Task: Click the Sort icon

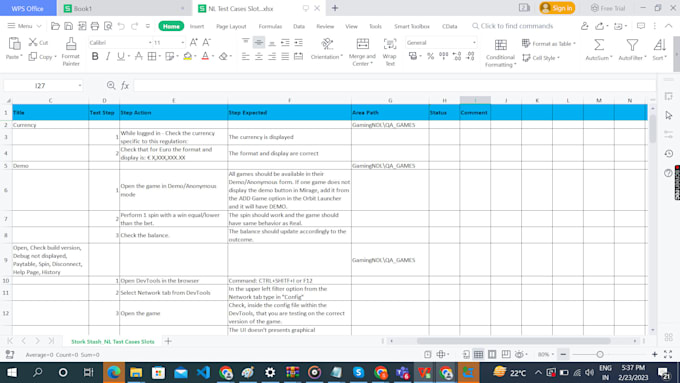Action: [x=659, y=45]
